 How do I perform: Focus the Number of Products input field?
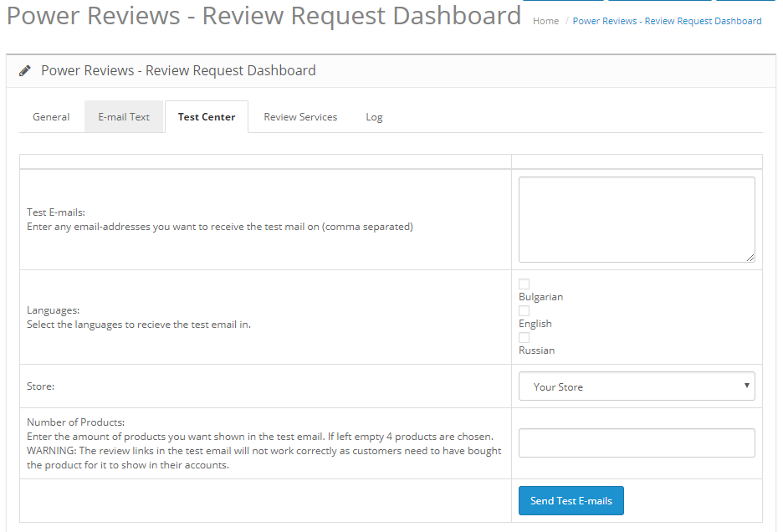(637, 443)
